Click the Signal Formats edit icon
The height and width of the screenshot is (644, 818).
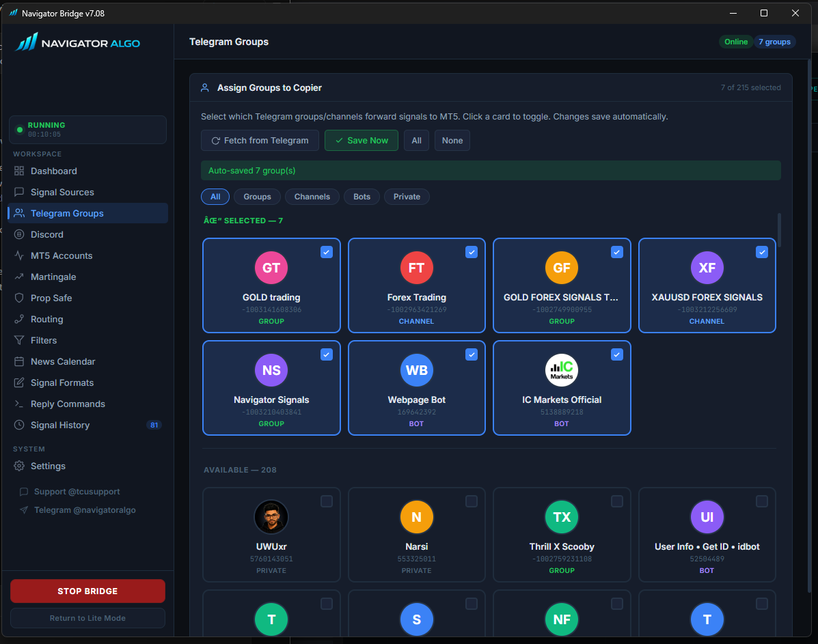(x=19, y=382)
